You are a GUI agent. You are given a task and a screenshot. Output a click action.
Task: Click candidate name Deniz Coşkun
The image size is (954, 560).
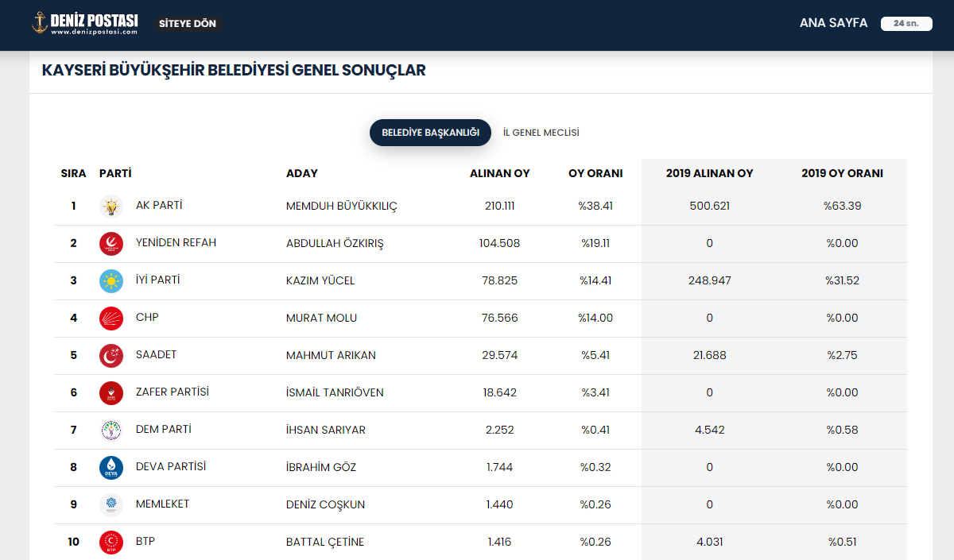325,504
